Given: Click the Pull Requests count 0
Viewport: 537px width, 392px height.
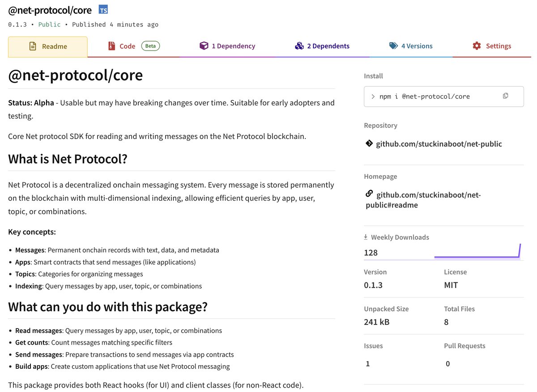Looking at the screenshot, I should 447,364.
